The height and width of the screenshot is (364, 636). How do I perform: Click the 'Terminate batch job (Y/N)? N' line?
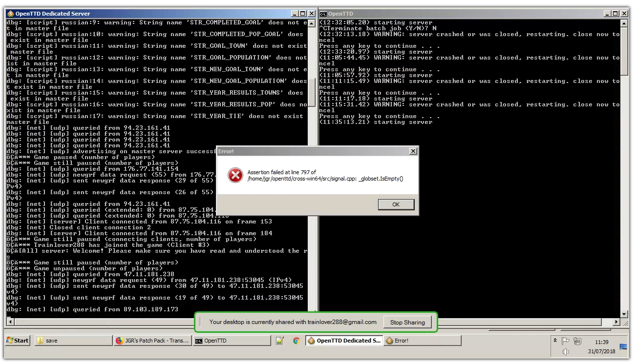click(378, 28)
